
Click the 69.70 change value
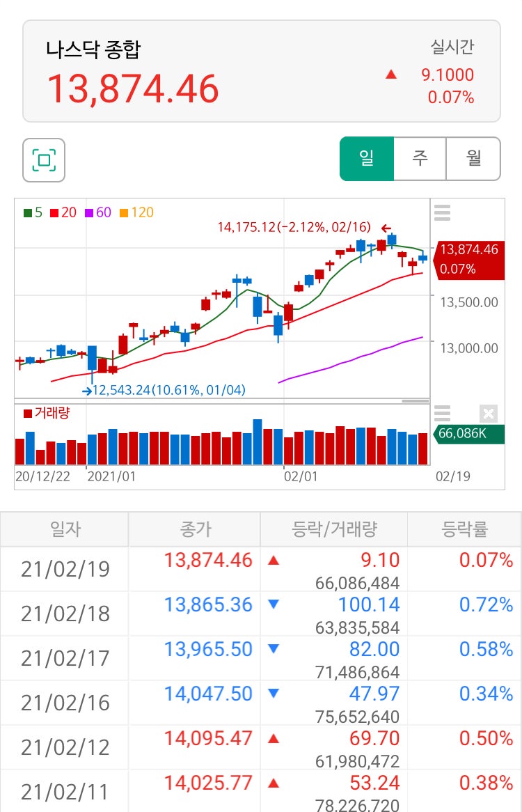374,738
